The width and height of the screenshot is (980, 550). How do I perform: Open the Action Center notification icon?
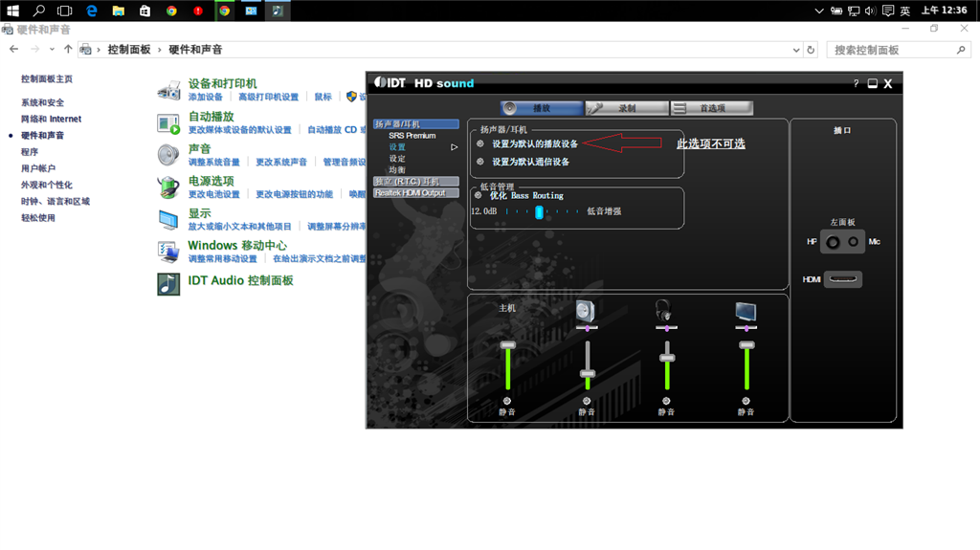pyautogui.click(x=887, y=11)
